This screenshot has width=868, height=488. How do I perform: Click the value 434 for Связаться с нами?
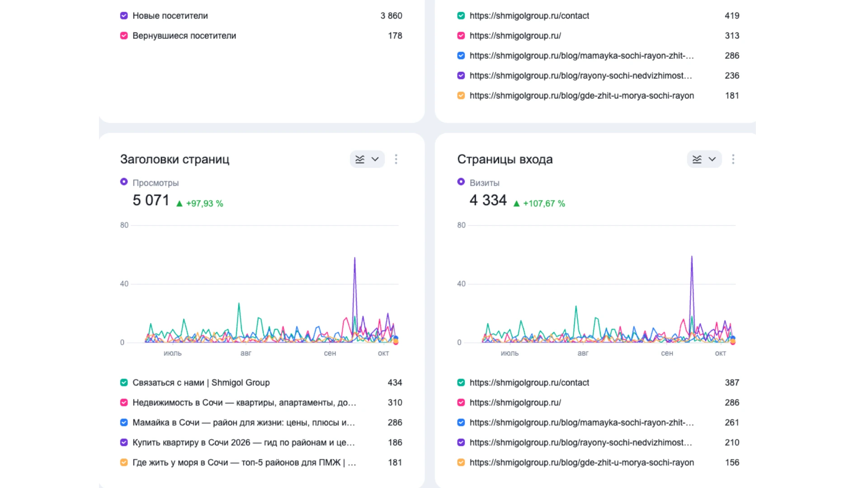395,383
